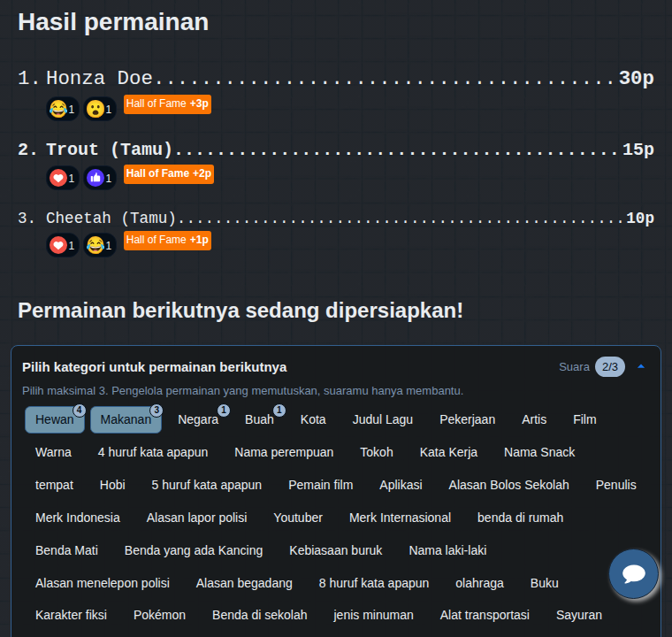Click laughing emoji reaction under Honza Doe
Image resolution: width=672 pixels, height=637 pixels.
tap(63, 109)
